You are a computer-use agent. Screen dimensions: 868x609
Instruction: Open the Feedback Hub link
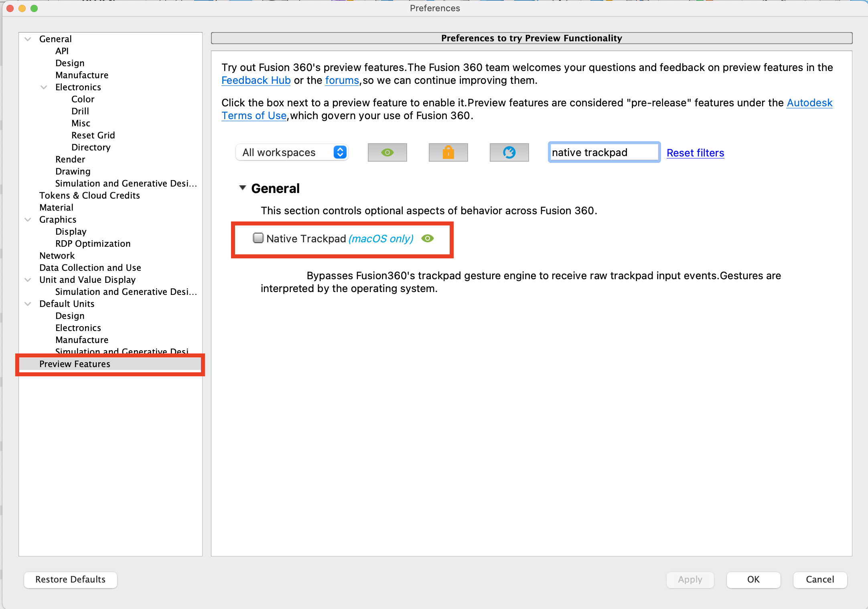click(256, 80)
